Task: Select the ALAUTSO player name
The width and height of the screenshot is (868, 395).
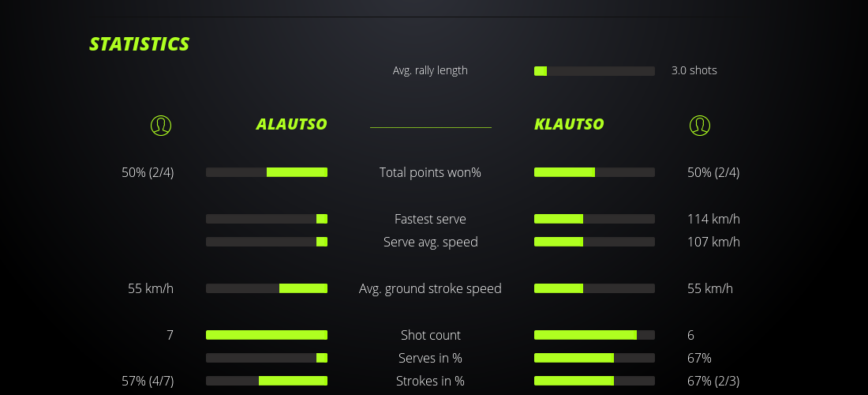Action: click(291, 124)
